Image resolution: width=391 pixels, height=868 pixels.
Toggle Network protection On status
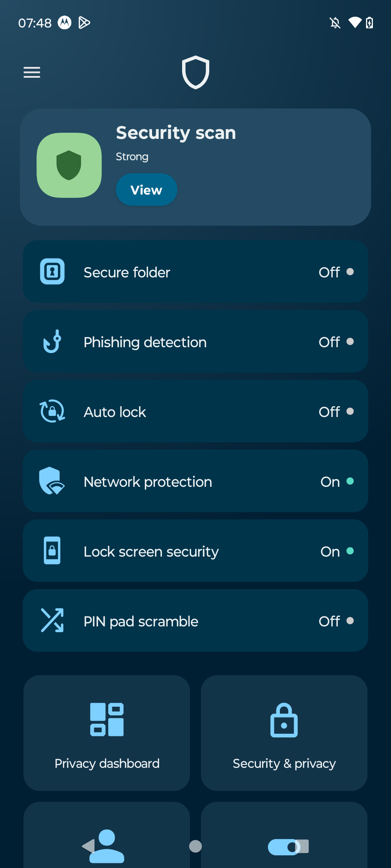pos(337,481)
